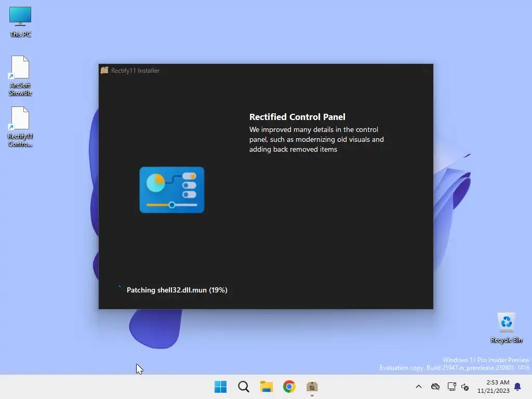Select the Recycle Bin desktop icon
The image size is (532, 399).
(506, 328)
